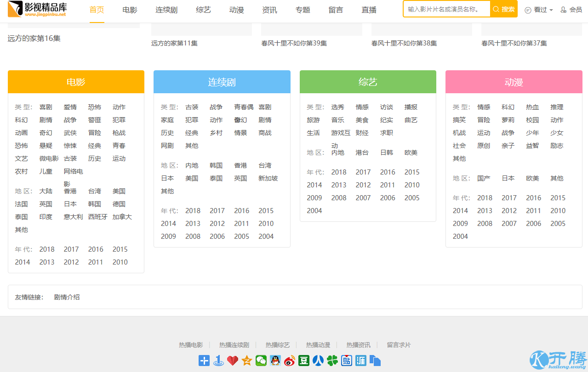Open the 会员 member menu
This screenshot has width=588, height=372.
point(571,10)
